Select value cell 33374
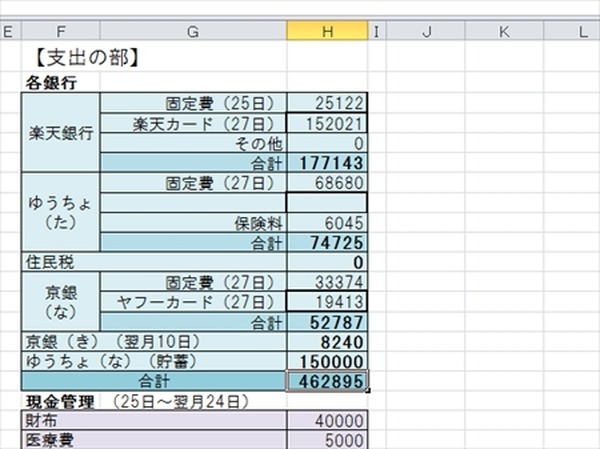 coord(327,282)
